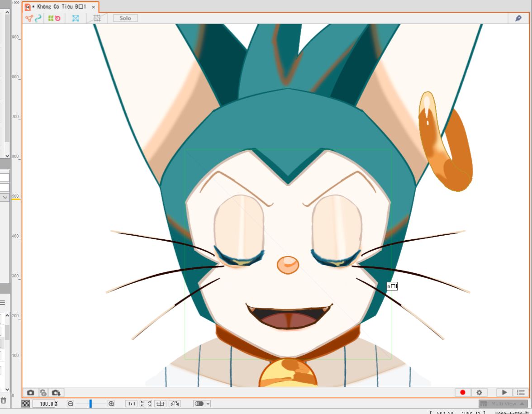Click the Multi View button
532x414 pixels.
point(503,404)
